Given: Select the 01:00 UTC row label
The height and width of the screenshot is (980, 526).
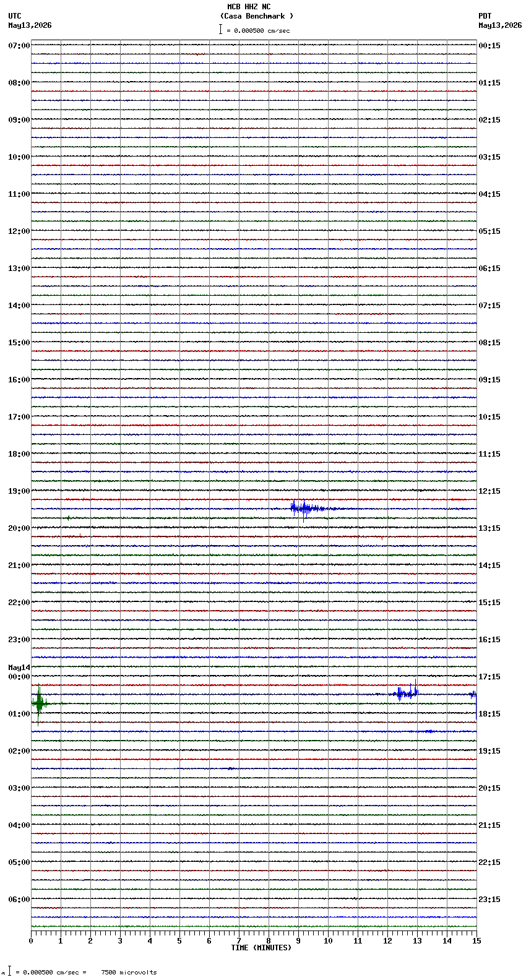Looking at the screenshot, I should (19, 714).
